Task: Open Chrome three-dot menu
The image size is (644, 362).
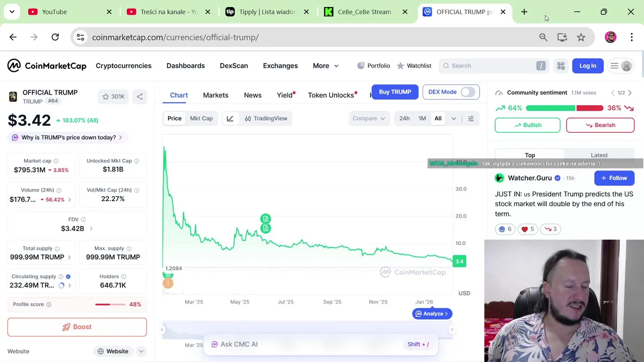Action: pyautogui.click(x=631, y=37)
